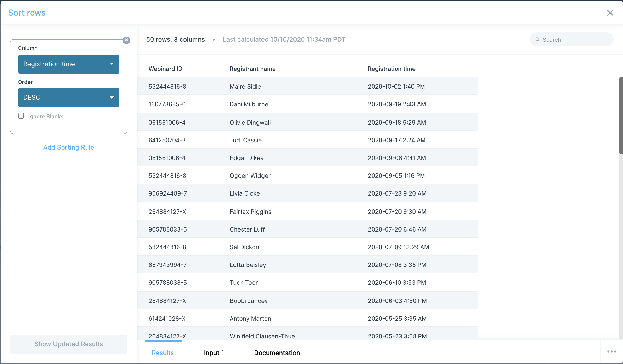Screen dimensions: 623x364
Task: Click time 2020-09-19 2:43 AM
Action: [x=397, y=104]
